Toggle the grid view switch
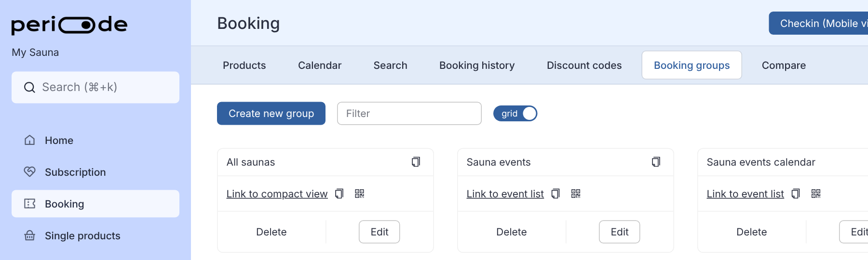 (x=515, y=113)
